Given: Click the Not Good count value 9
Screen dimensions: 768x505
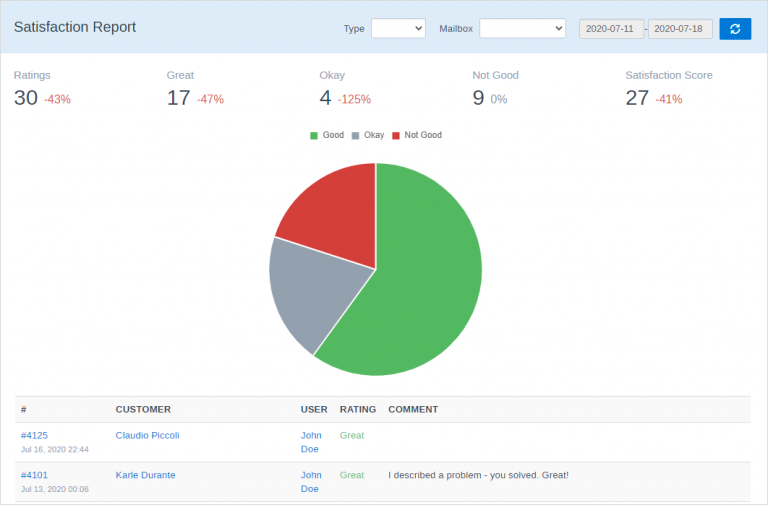Looking at the screenshot, I should coord(478,98).
